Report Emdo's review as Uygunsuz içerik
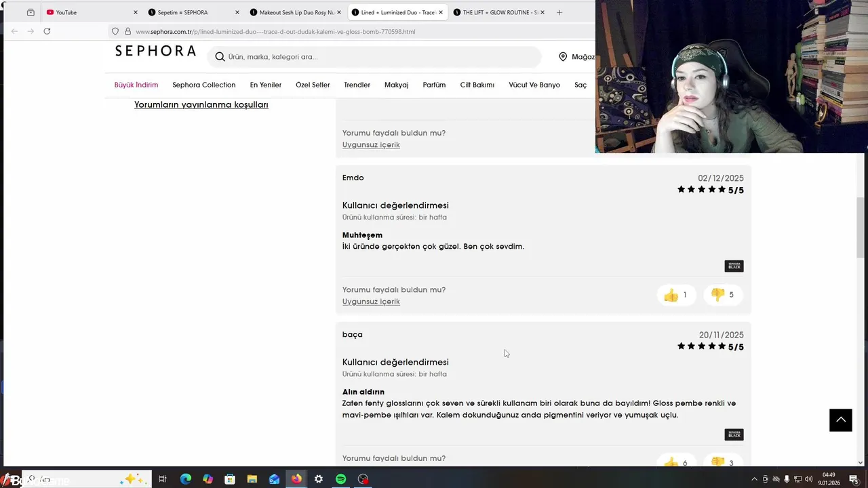Image resolution: width=868 pixels, height=488 pixels. (371, 302)
